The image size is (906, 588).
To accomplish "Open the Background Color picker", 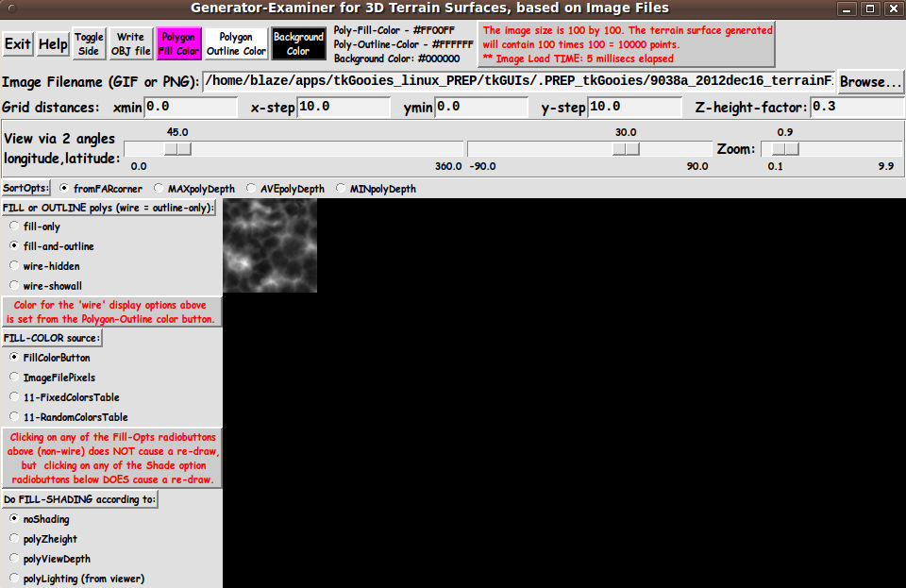I will click(x=298, y=44).
